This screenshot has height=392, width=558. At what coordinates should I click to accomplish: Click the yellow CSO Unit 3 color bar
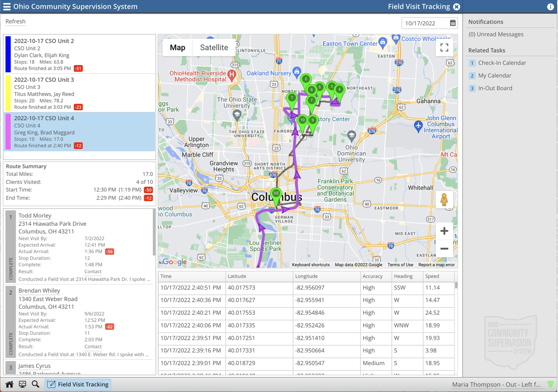(x=8, y=93)
